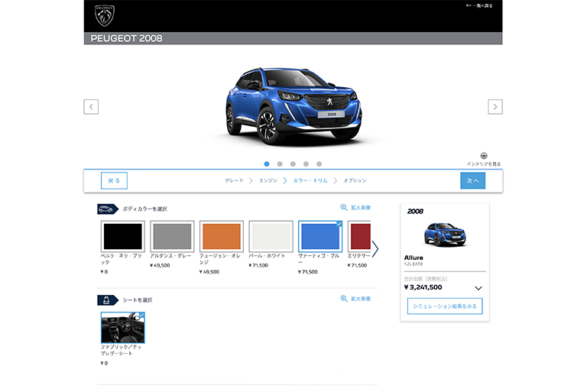Go to the カラー・トリム step
The height and width of the screenshot is (392, 587).
click(310, 180)
